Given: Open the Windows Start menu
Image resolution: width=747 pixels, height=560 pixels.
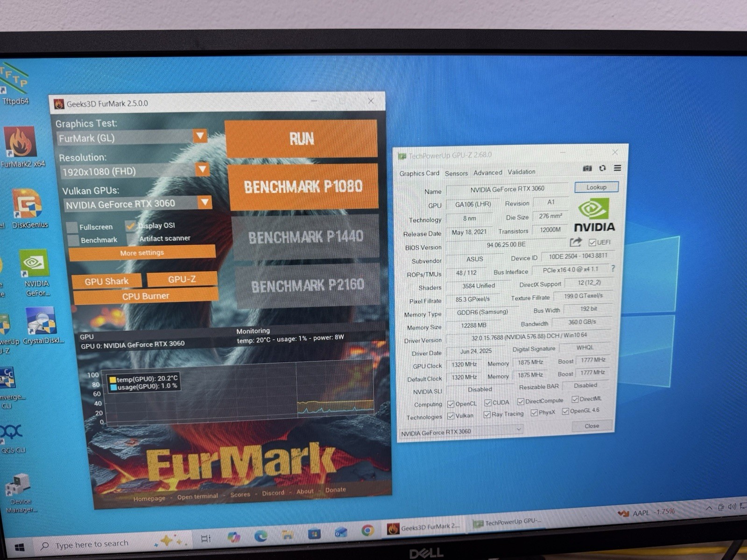Looking at the screenshot, I should click(19, 547).
